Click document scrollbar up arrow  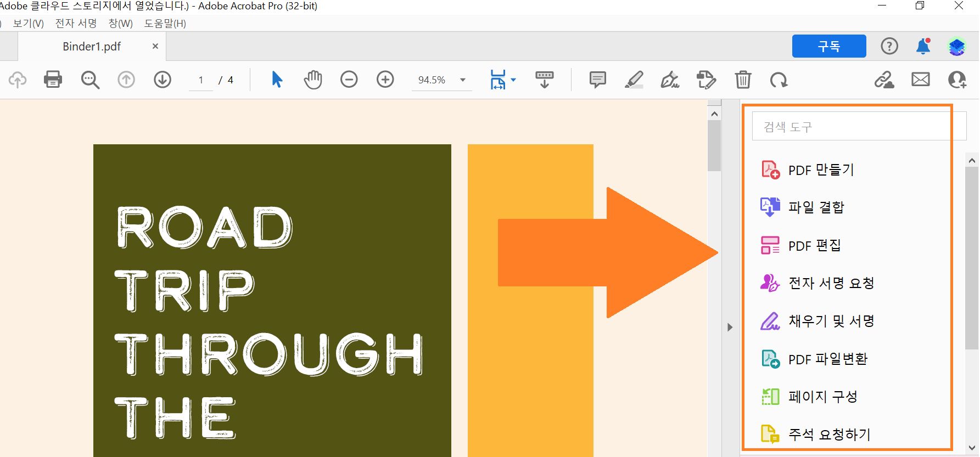coord(714,114)
